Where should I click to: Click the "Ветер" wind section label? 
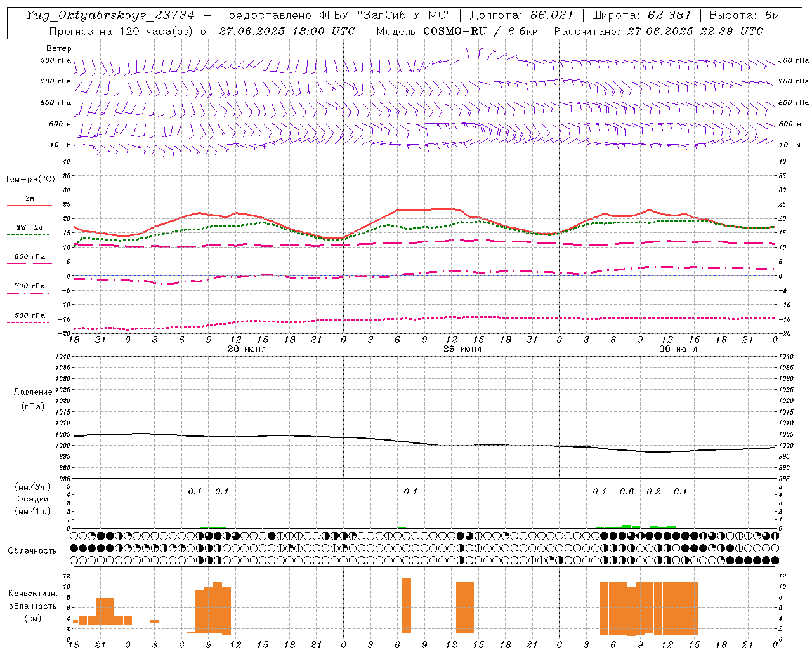point(59,48)
